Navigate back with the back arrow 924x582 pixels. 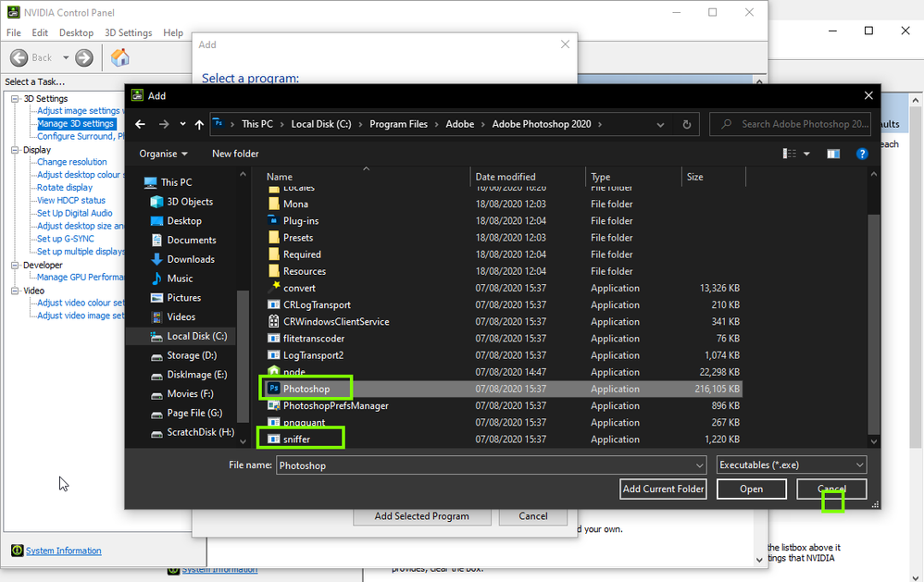pos(140,124)
